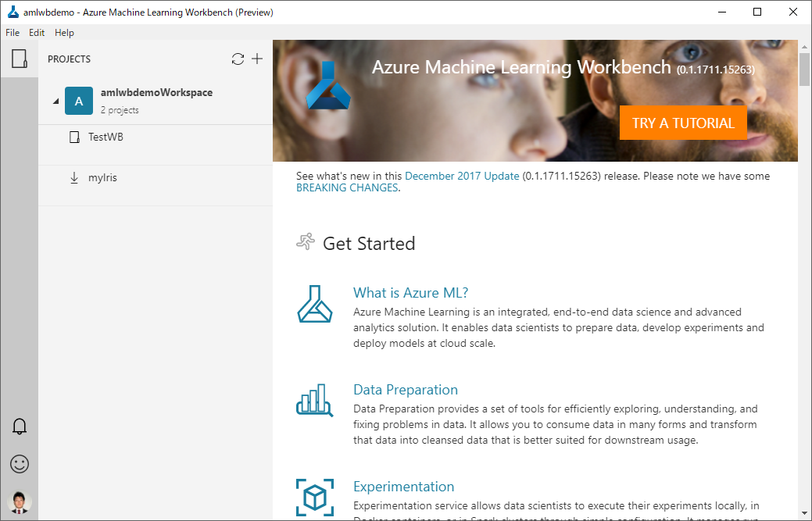Maximize the Workbench window
Viewport: 812px width, 521px height.
pos(757,12)
